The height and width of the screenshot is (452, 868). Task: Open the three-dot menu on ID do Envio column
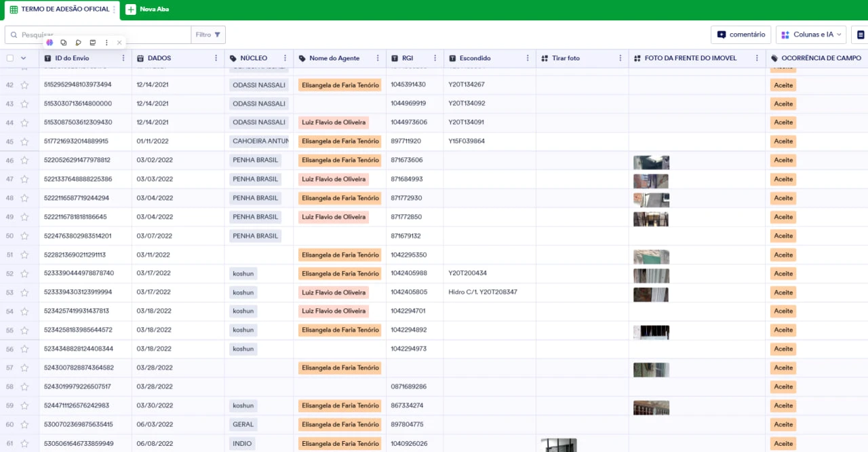click(123, 58)
